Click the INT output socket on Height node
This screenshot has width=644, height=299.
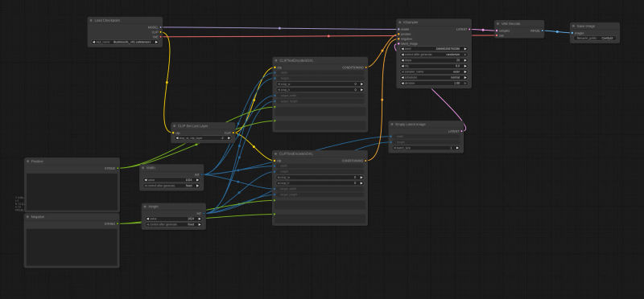point(204,213)
